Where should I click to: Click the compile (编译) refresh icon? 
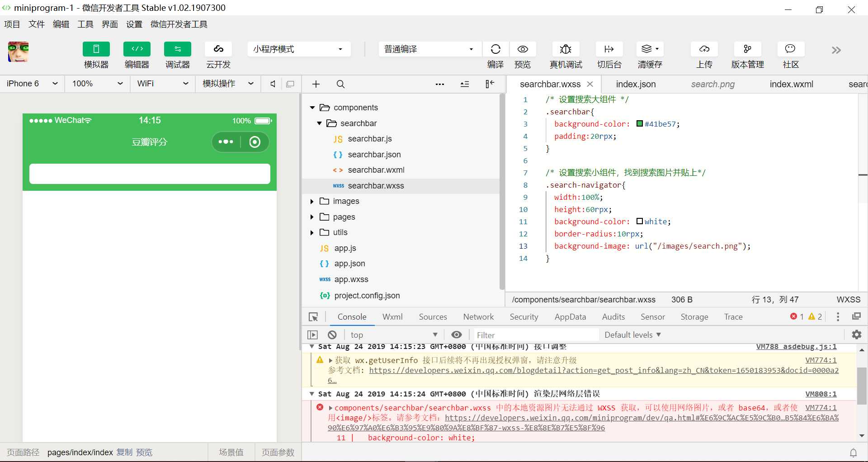[495, 49]
